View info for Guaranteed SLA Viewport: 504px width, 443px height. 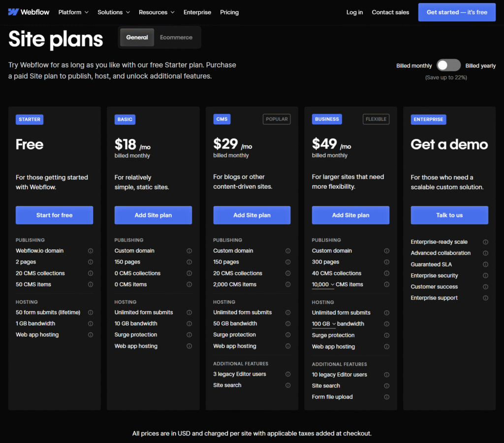(485, 265)
